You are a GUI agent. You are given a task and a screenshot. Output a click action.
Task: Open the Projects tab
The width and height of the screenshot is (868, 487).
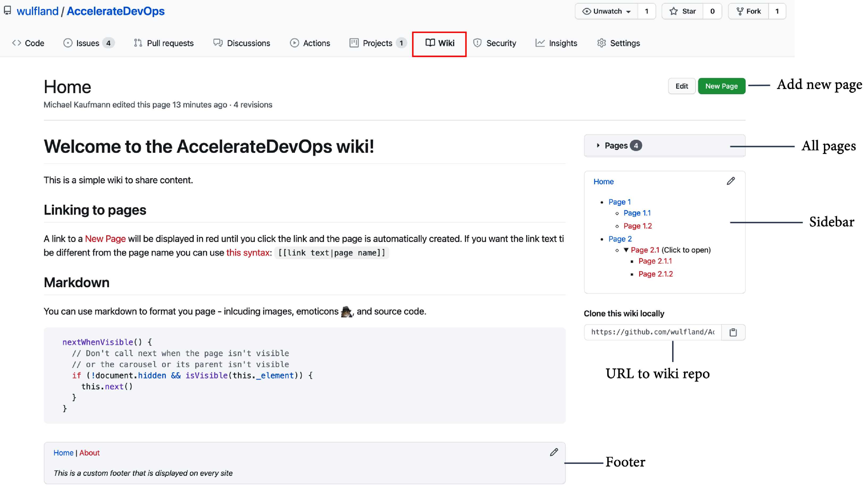tap(378, 43)
